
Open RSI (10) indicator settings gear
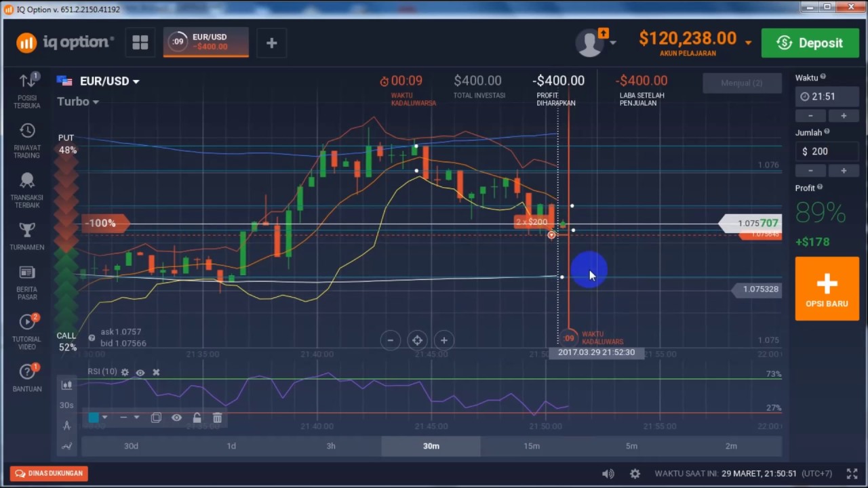point(125,372)
